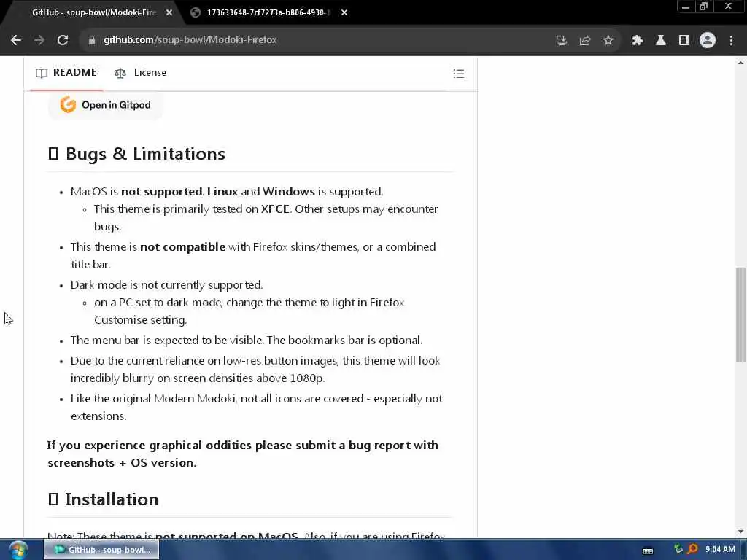The image size is (747, 560).
Task: Close the GitHub browser tab
Action: point(169,13)
